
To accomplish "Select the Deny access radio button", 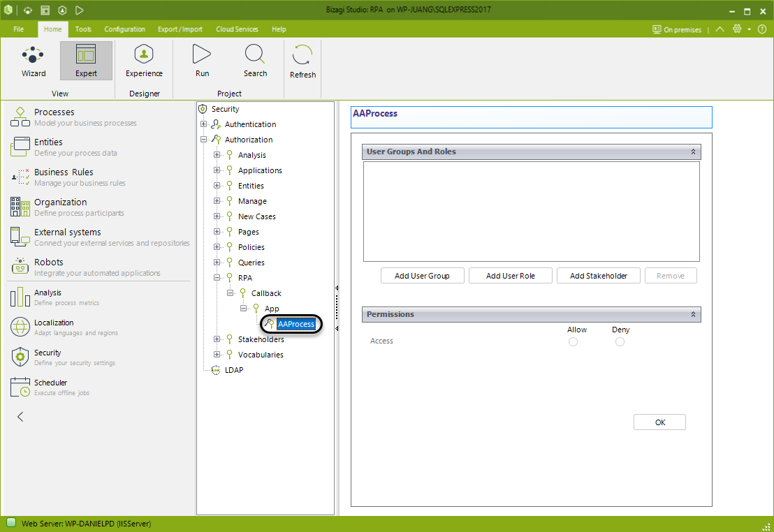I will [x=620, y=341].
